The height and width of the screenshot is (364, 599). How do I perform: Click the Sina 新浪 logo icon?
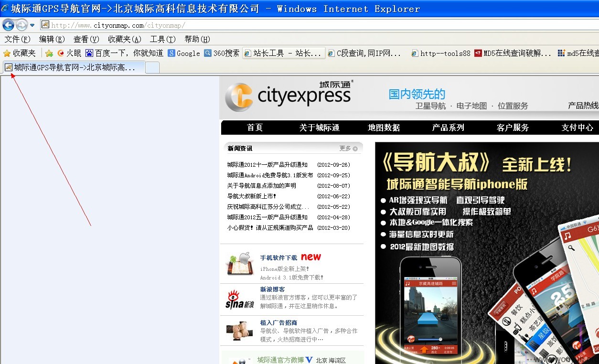click(239, 300)
